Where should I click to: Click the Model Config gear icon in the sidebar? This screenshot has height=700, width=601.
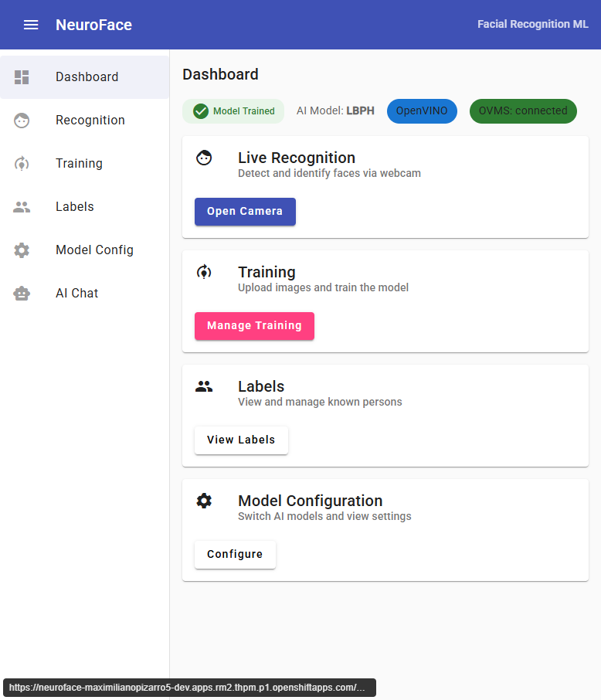pos(22,250)
